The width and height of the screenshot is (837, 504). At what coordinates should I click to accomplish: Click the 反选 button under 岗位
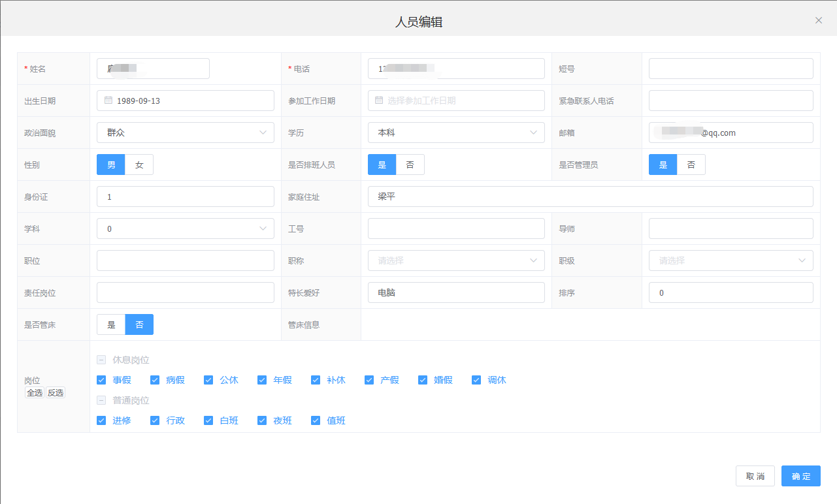click(x=56, y=392)
